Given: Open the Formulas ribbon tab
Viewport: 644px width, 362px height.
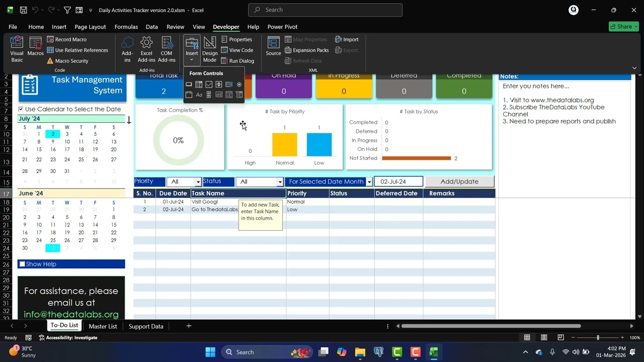Looking at the screenshot, I should click(126, 27).
